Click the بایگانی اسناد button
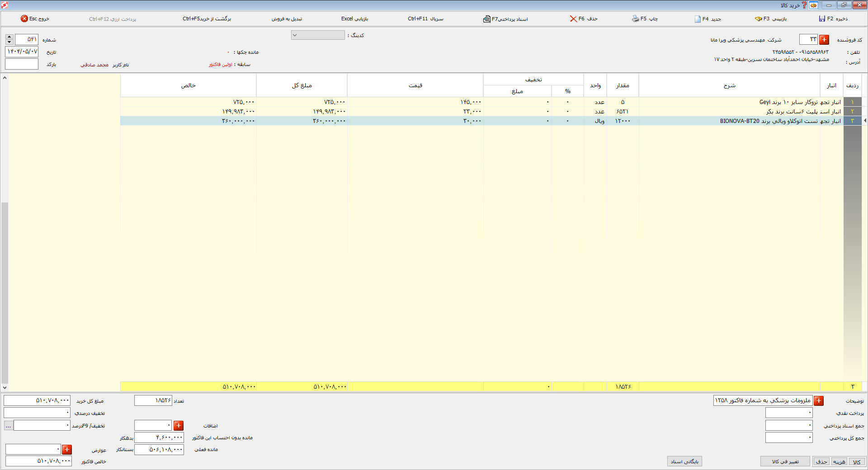This screenshot has width=868, height=470. 684,461
